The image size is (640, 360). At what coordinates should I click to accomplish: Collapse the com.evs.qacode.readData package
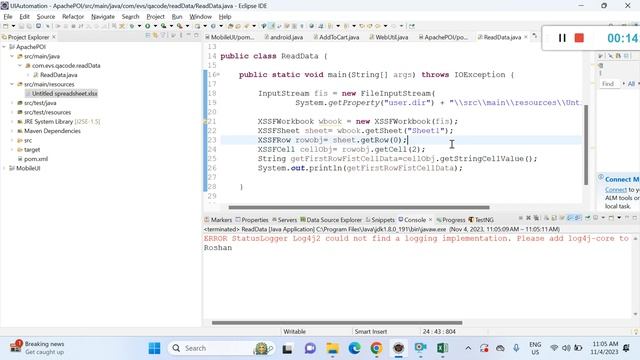[x=20, y=66]
